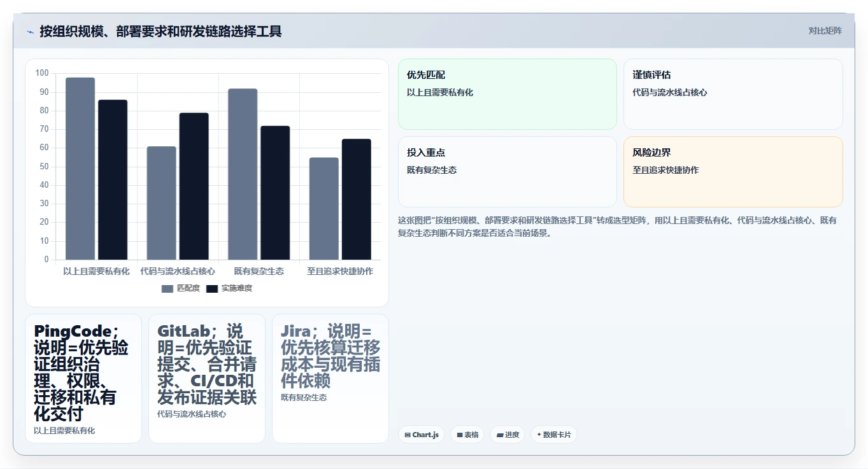The width and height of the screenshot is (868, 469).
Task: Click the 匹配度 bar for 以上且需要私有化
Action: [x=80, y=169]
